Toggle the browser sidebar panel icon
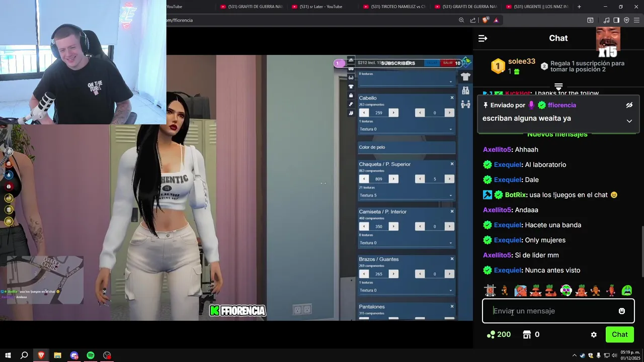644x362 pixels. (616, 20)
